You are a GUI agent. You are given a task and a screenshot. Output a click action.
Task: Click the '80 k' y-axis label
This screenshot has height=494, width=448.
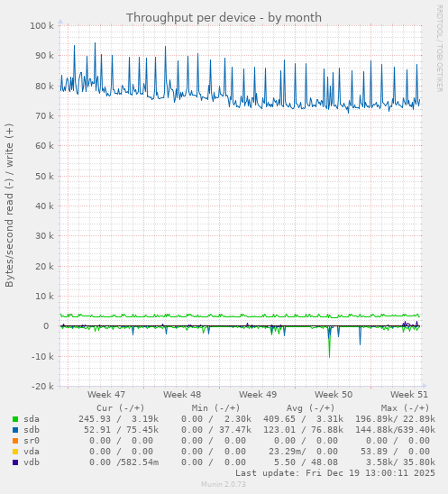pos(44,86)
